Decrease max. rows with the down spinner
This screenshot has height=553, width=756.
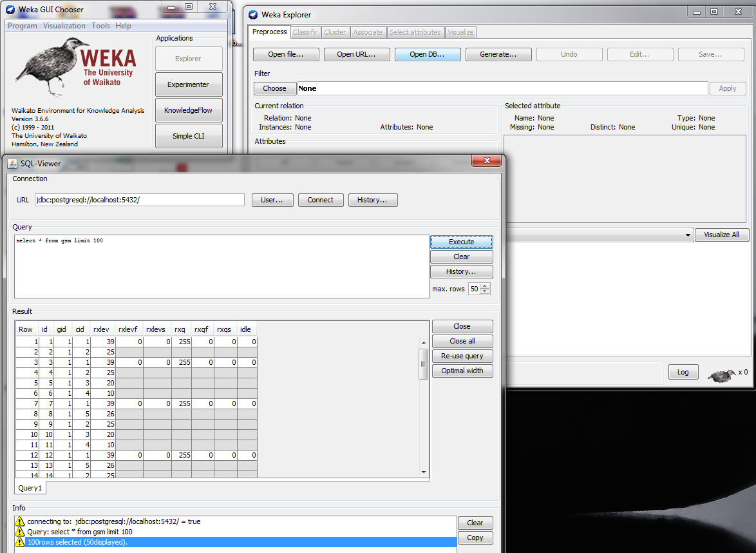pyautogui.click(x=485, y=291)
